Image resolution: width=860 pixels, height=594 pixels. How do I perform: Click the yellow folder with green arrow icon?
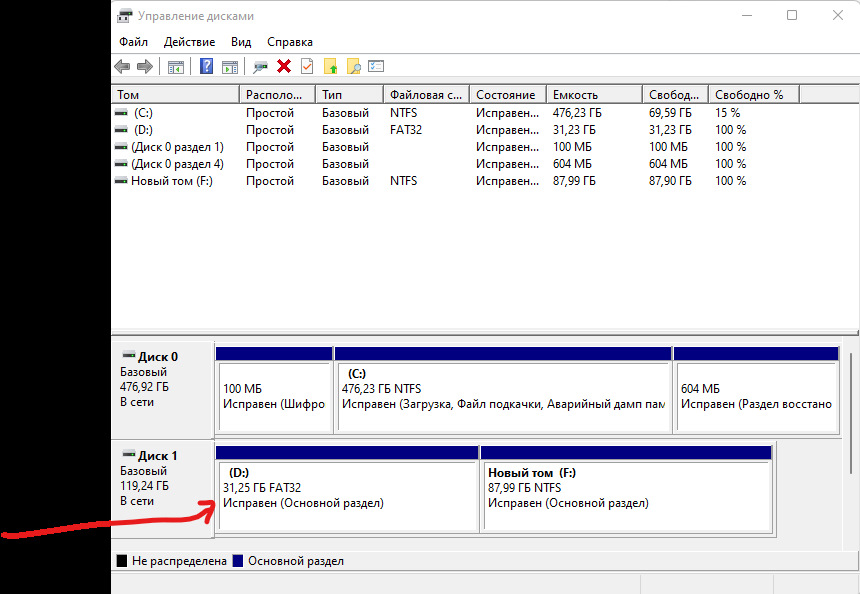click(x=331, y=66)
